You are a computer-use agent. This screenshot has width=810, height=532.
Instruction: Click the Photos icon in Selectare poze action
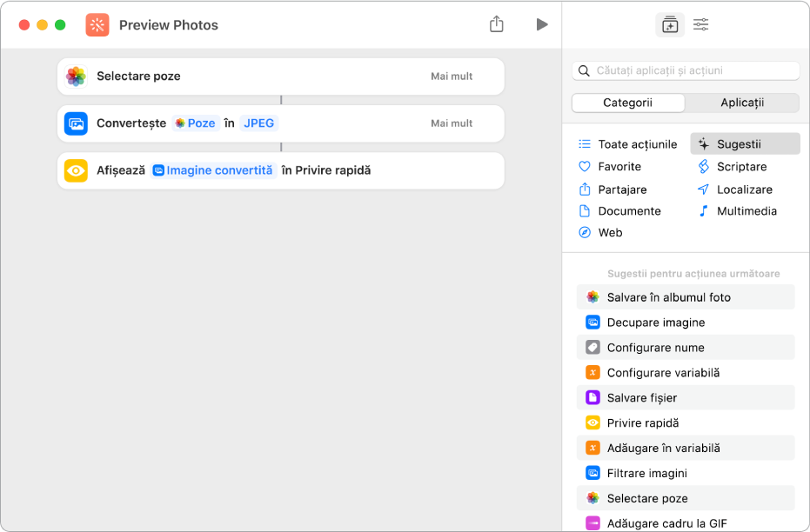pyautogui.click(x=77, y=76)
